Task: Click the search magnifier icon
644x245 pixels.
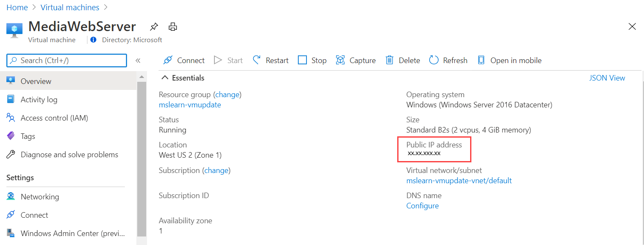Action: pyautogui.click(x=14, y=61)
